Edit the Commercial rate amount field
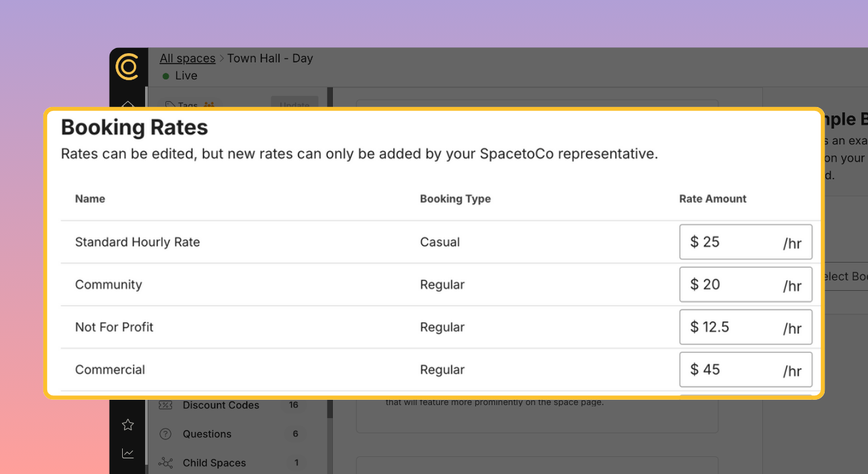This screenshot has height=474, width=868. (x=746, y=370)
